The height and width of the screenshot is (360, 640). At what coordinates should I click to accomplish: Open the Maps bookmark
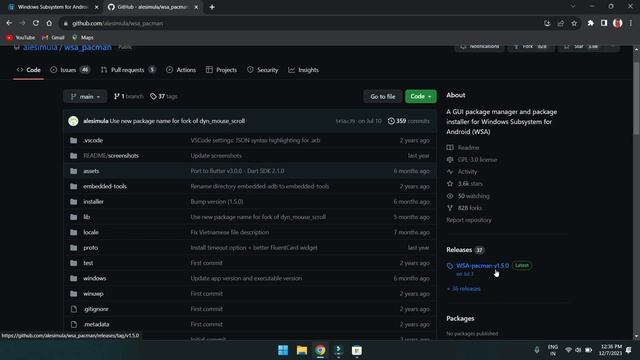[83, 38]
